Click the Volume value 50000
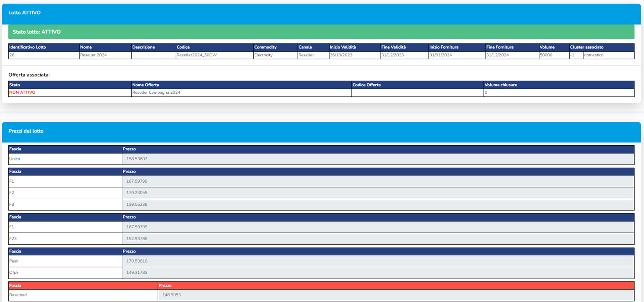 [x=546, y=55]
